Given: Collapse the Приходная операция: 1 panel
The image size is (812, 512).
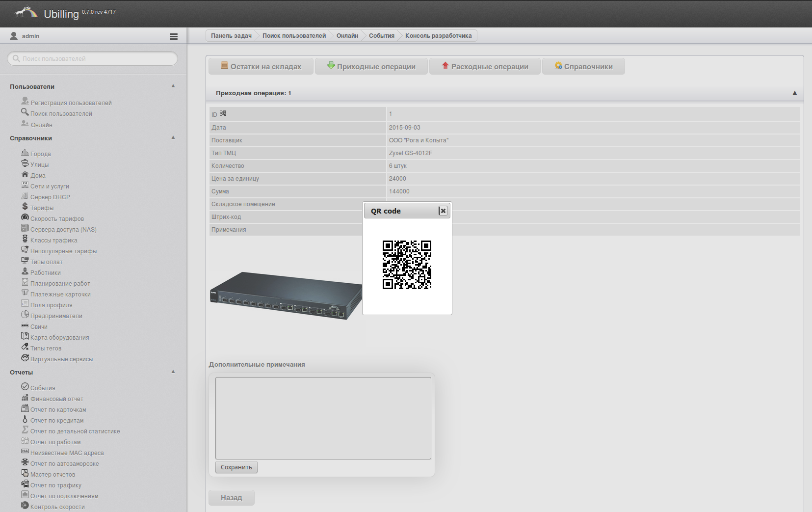Looking at the screenshot, I should click(794, 93).
